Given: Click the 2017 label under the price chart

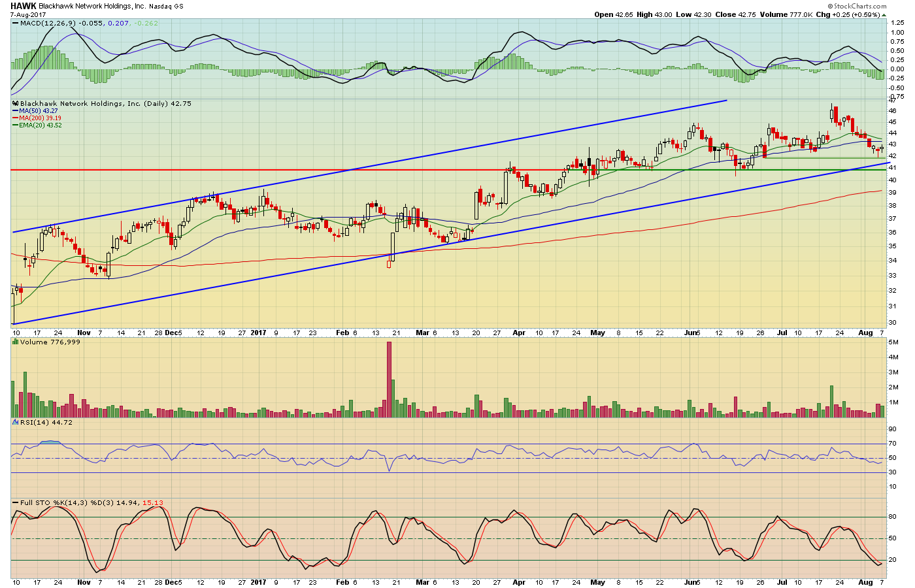Looking at the screenshot, I should click(x=259, y=333).
